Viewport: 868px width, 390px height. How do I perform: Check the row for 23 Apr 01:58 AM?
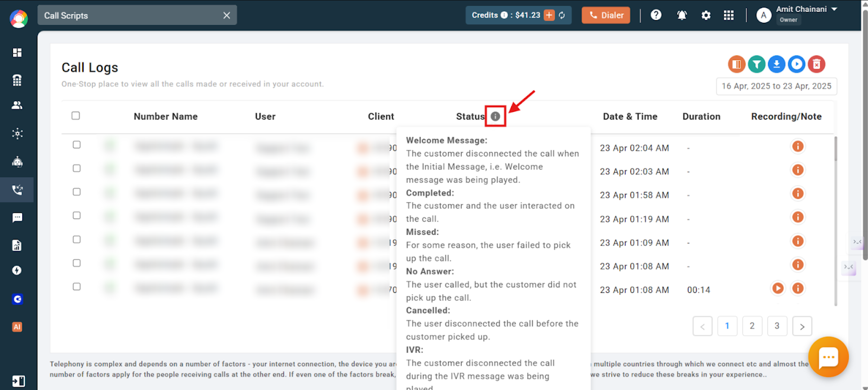click(x=76, y=192)
